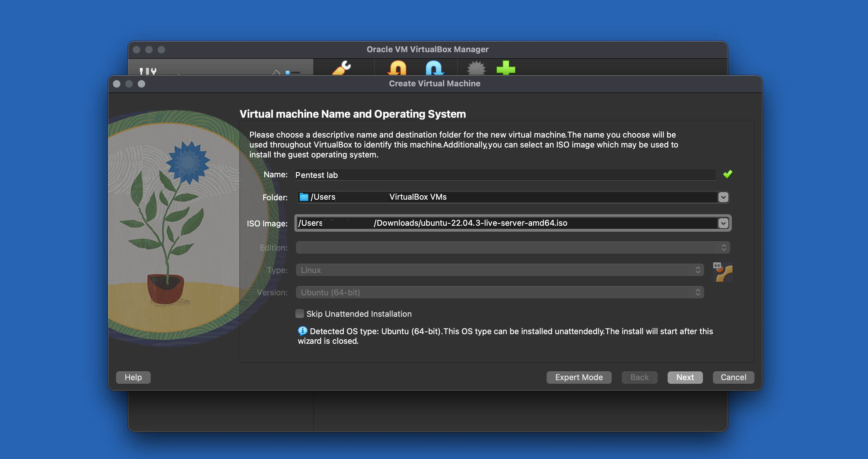Expand the Folder path dropdown

click(x=723, y=197)
